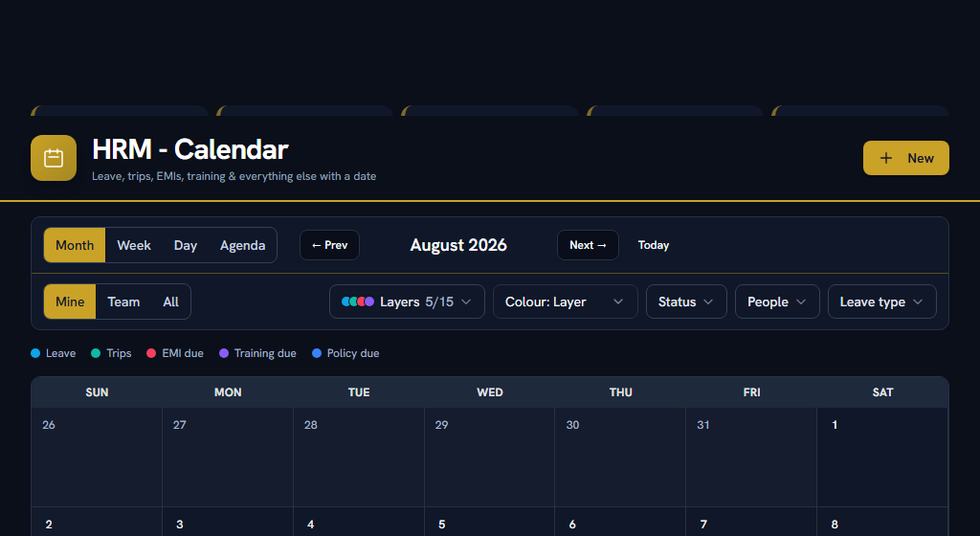Click the August 2026 month title
This screenshot has height=536, width=980.
tap(458, 245)
